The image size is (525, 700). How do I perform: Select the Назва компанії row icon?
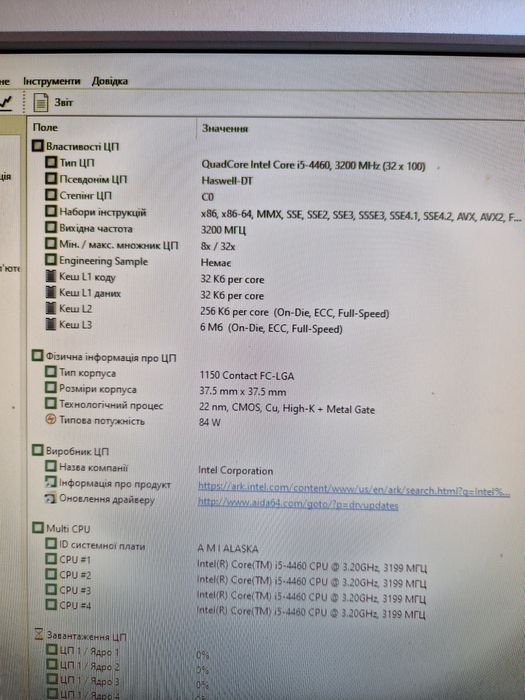pyautogui.click(x=51, y=467)
